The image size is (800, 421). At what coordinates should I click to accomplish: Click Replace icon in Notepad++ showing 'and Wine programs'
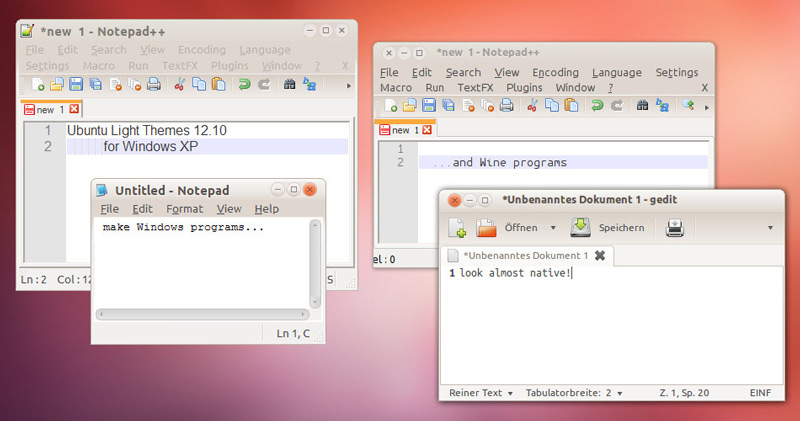point(662,106)
